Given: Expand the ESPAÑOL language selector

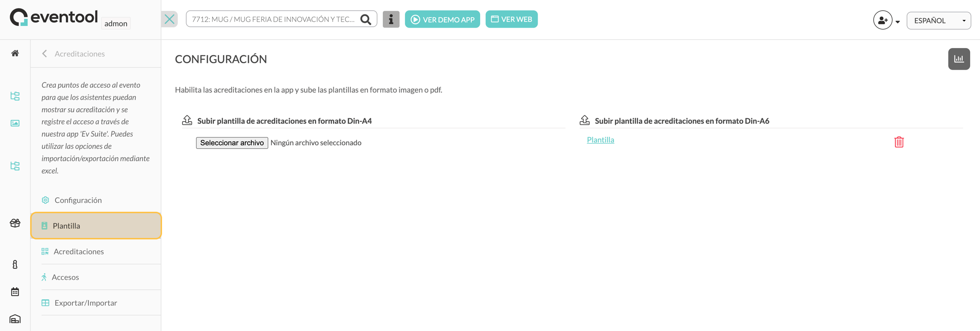Looking at the screenshot, I should [x=938, y=20].
